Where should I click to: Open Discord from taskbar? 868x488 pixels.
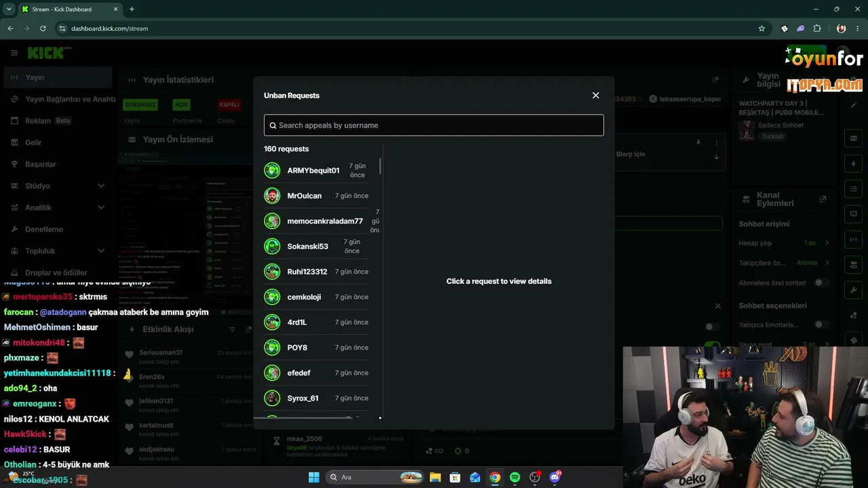click(555, 477)
